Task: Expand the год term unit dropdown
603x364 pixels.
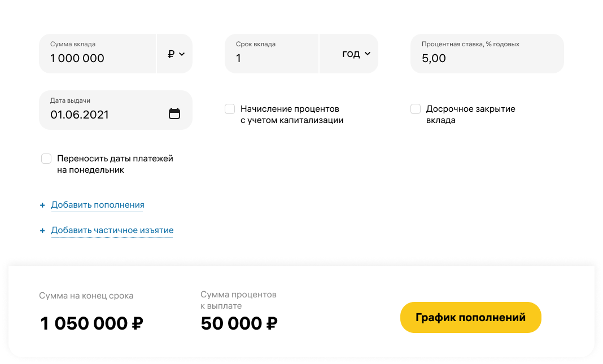Action: (x=356, y=54)
